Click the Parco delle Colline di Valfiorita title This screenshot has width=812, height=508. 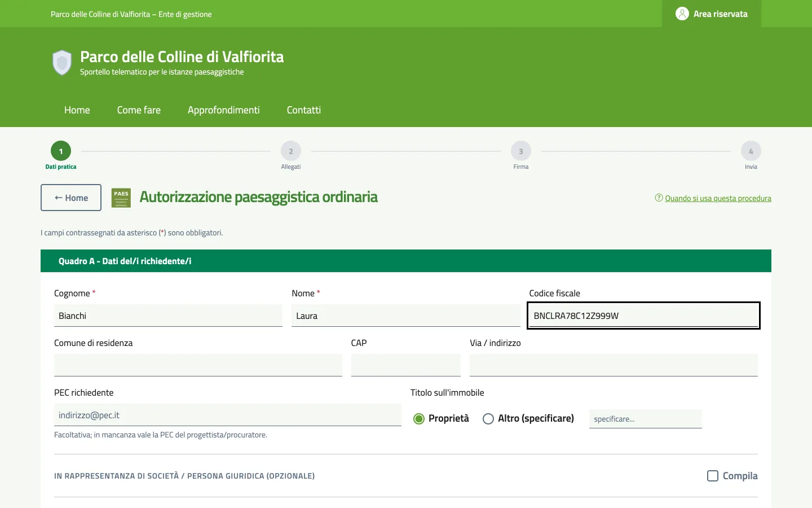click(x=182, y=56)
